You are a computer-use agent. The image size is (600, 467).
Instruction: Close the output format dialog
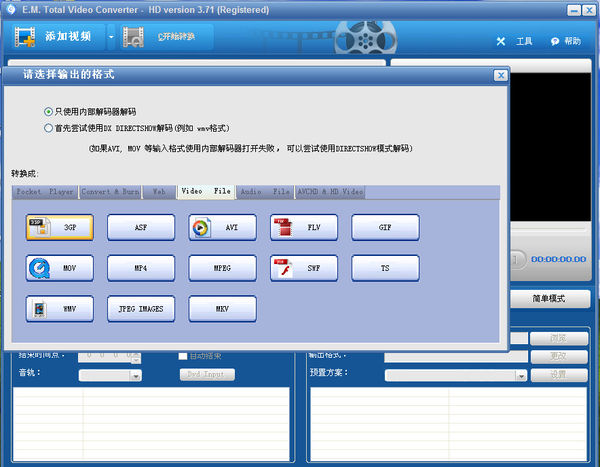(501, 75)
